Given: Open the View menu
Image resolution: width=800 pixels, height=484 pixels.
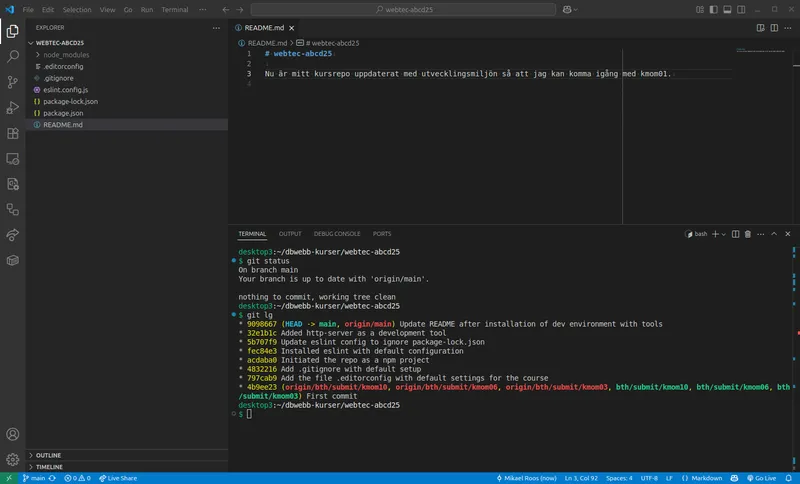Looking at the screenshot, I should pos(107,9).
